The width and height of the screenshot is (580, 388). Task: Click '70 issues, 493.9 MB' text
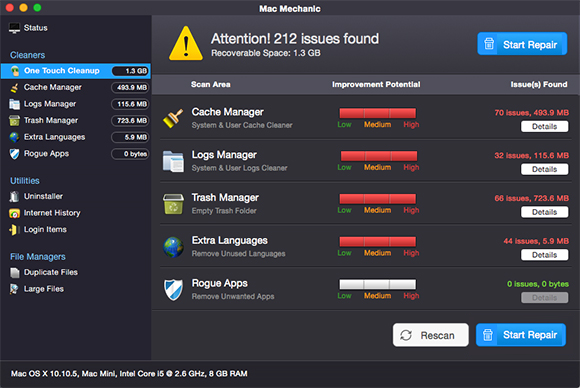532,113
